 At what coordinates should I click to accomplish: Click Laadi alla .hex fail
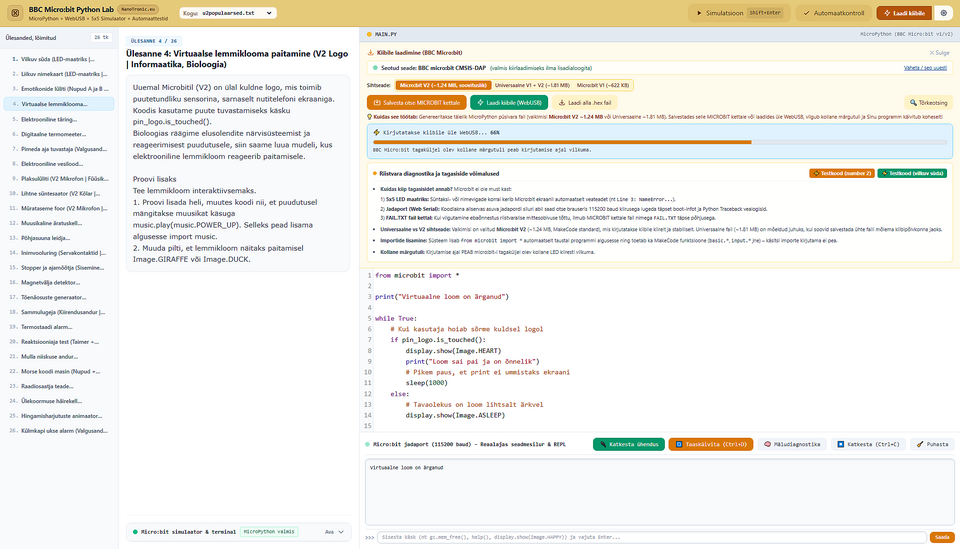[584, 103]
